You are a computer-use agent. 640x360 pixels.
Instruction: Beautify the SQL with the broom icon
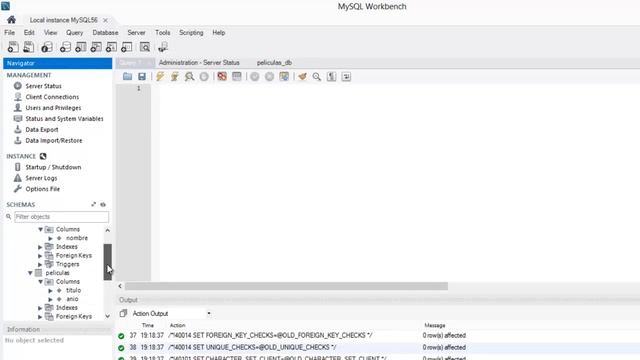pos(302,76)
